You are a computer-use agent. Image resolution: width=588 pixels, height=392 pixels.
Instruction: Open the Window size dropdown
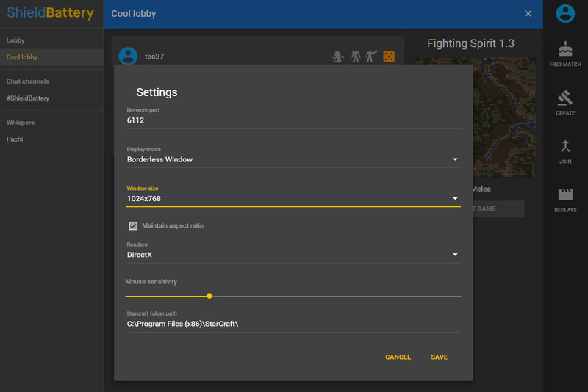(293, 199)
